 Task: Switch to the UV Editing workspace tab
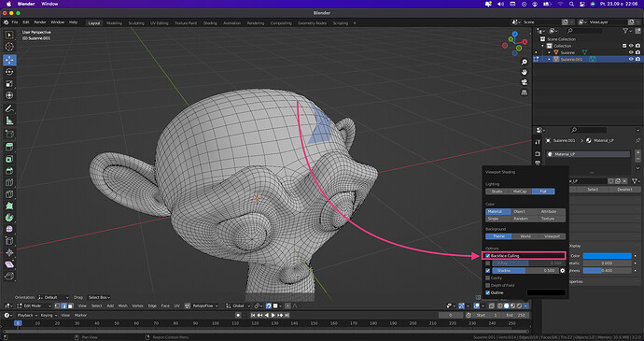pyautogui.click(x=159, y=23)
